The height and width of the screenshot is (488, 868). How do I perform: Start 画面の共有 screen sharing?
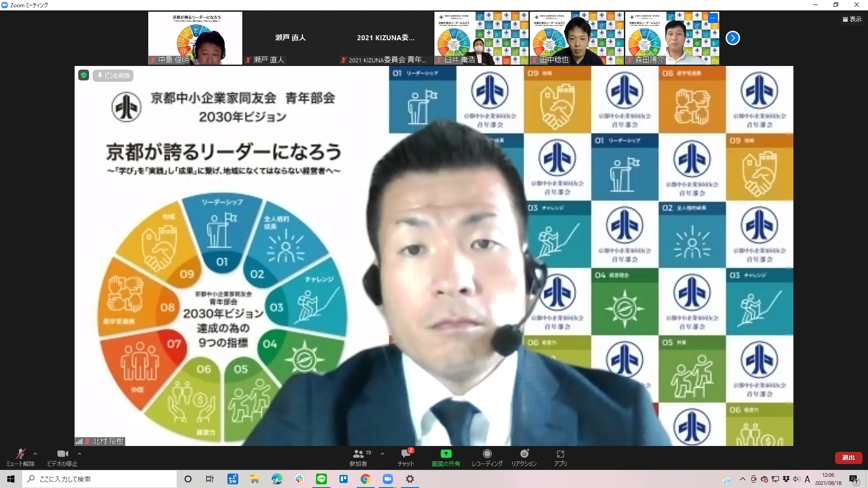click(446, 457)
